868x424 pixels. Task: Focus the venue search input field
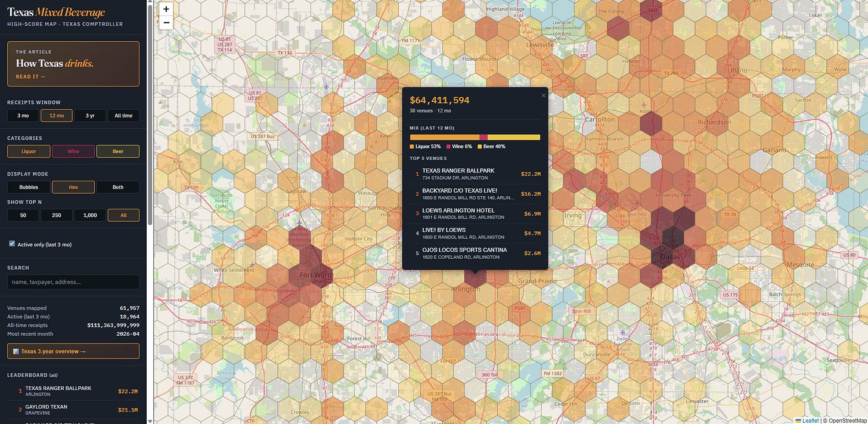click(73, 282)
